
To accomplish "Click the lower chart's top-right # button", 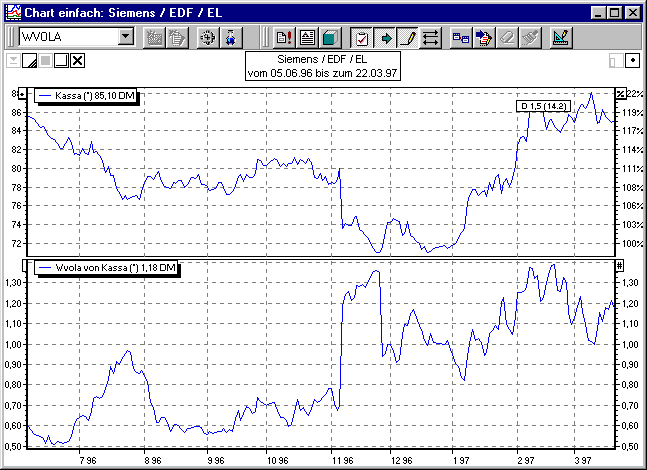I will pyautogui.click(x=620, y=265).
